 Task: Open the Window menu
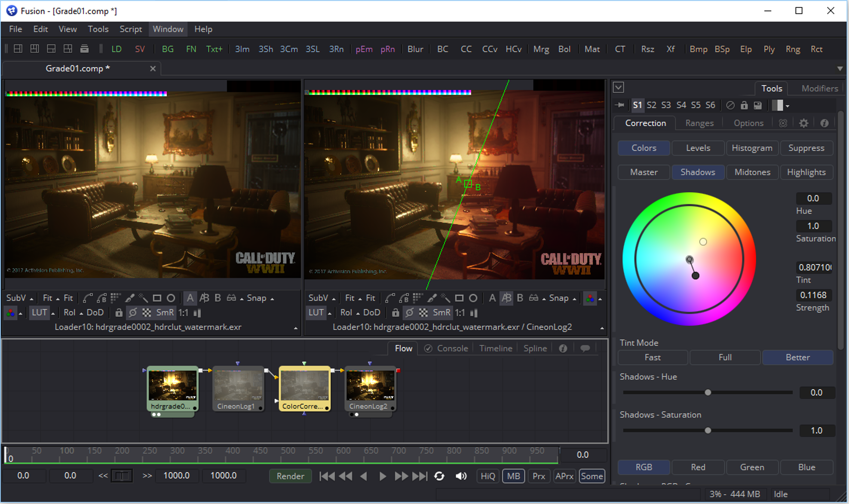click(168, 29)
